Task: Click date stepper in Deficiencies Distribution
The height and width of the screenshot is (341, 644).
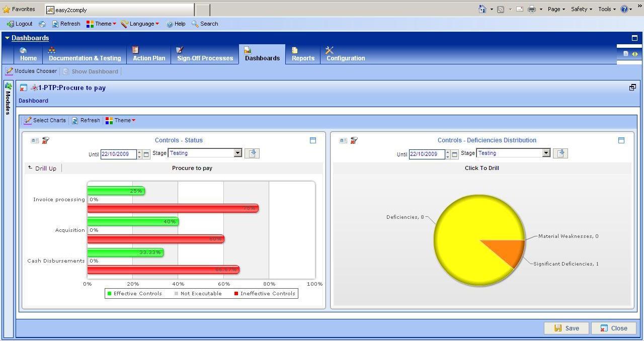Action: coord(448,154)
